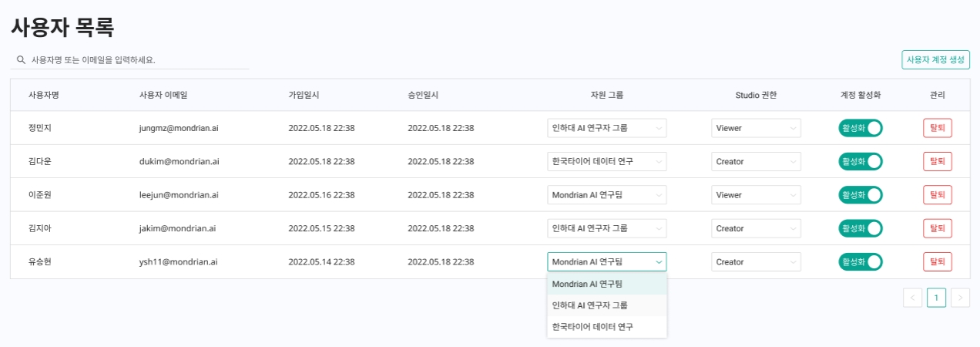This screenshot has width=980, height=347.
Task: Switch off 이준원's activation toggle
Action: [x=860, y=195]
